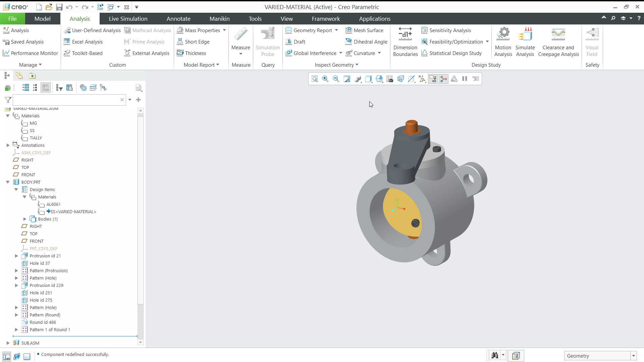
Task: Switch to the Model ribbon tab
Action: [43, 19]
